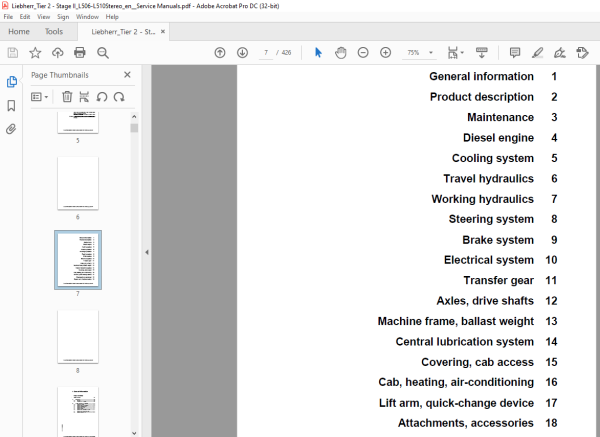Viewport: 600px width, 437px height.
Task: Select page 8 thumbnail
Action: tap(78, 336)
